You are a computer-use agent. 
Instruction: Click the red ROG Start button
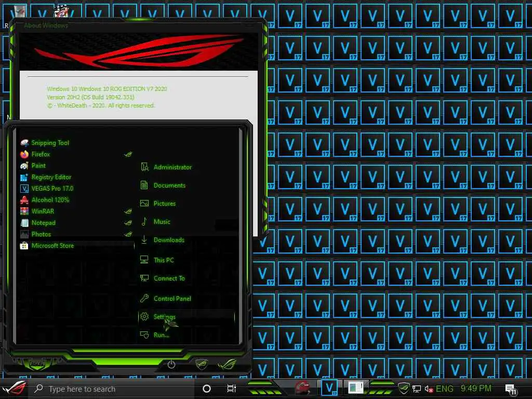coord(14,389)
